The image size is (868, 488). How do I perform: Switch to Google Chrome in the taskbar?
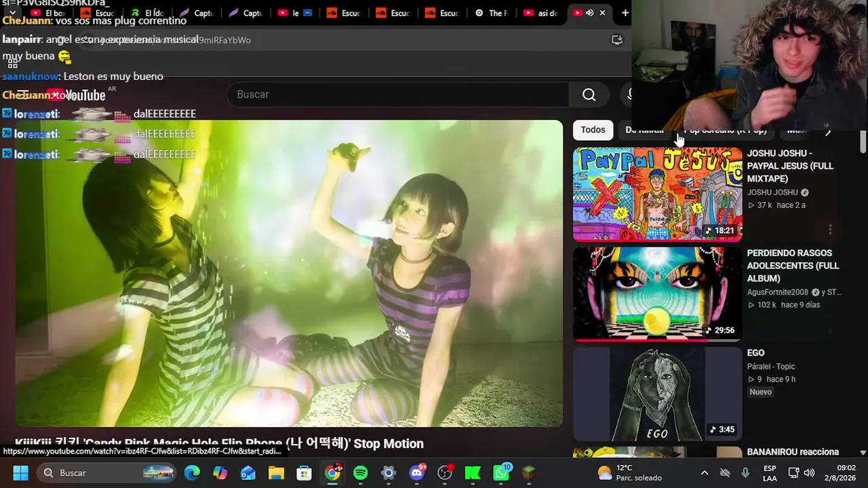332,472
